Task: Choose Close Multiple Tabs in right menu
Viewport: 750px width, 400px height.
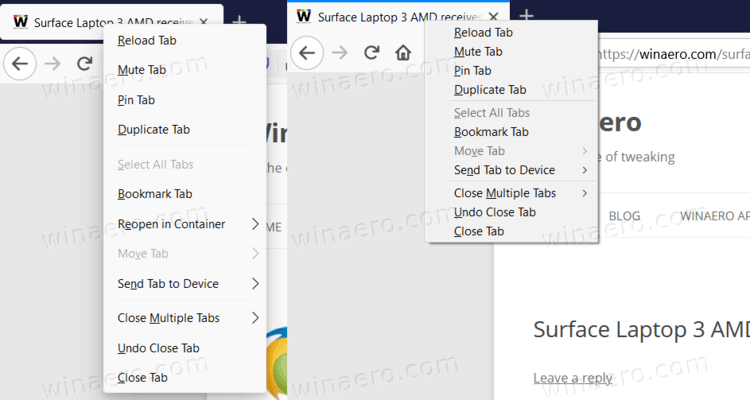Action: coord(511,193)
